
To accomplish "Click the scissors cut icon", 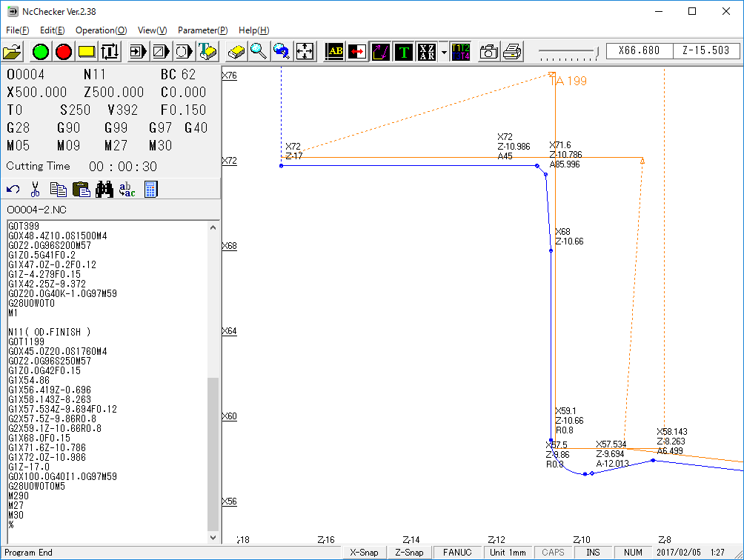I will 35,190.
